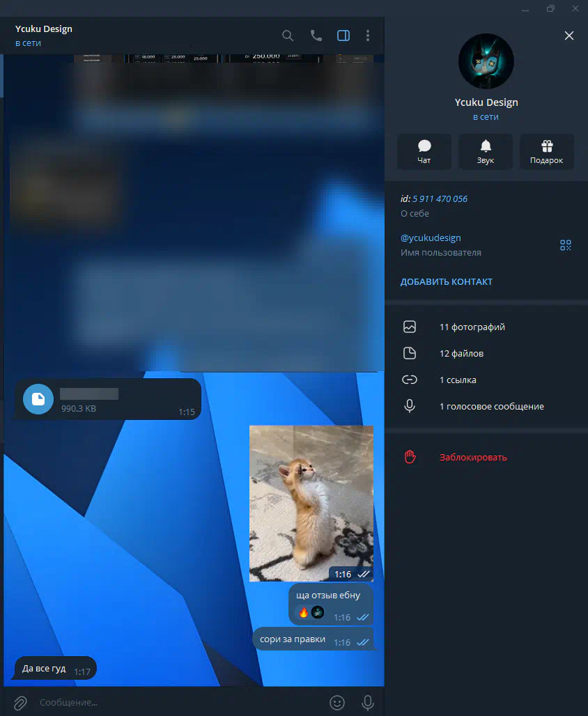Search messages in the Ycuku Design chat
Image resolution: width=588 pixels, height=716 pixels.
pos(288,36)
